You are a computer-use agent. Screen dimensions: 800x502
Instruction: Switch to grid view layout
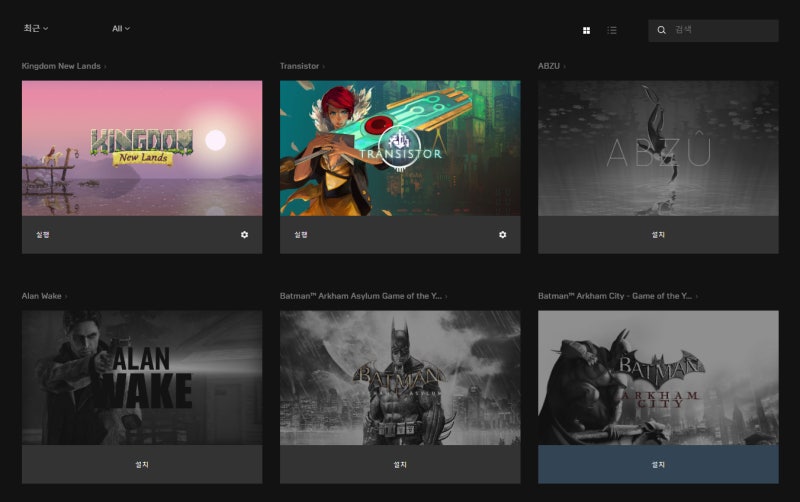[x=586, y=31]
